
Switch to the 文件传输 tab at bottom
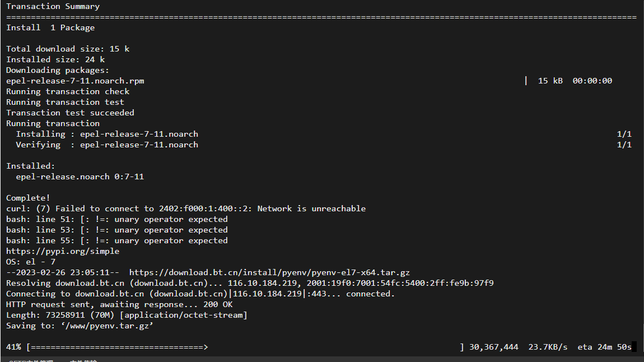pos(83,360)
